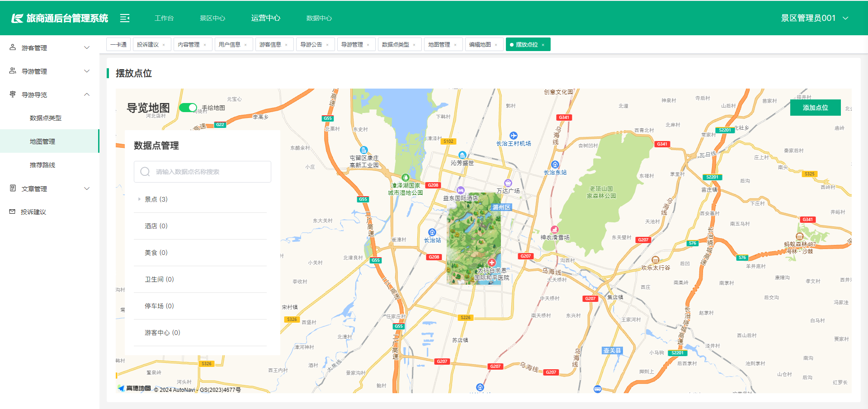The image size is (868, 409).
Task: Switch to the 编辑地图 tab
Action: click(x=484, y=44)
